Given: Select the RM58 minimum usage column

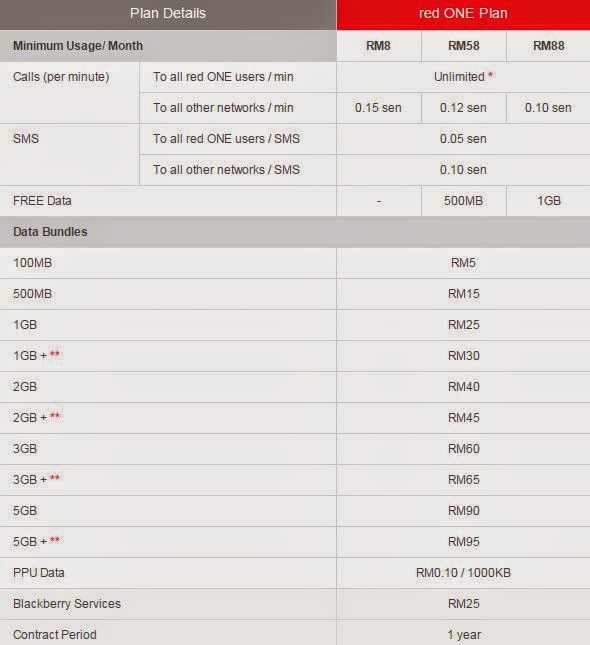Looking at the screenshot, I should (x=464, y=46).
